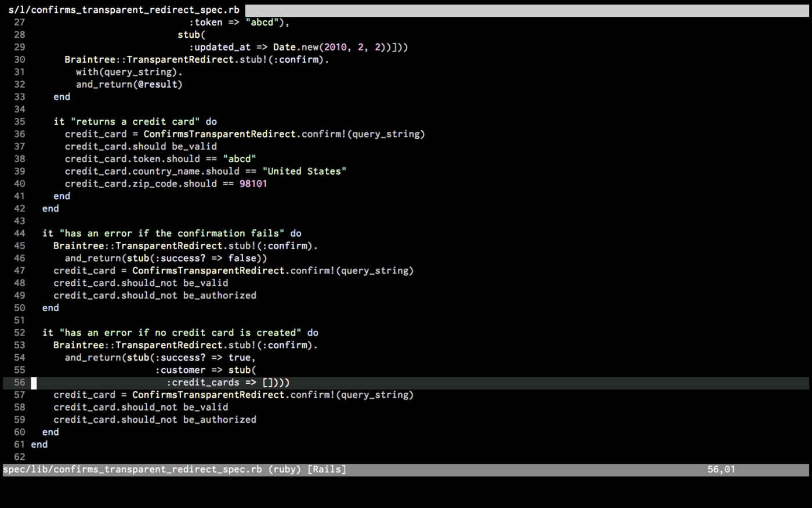Click 'be_authorized' on line 59

point(220,420)
